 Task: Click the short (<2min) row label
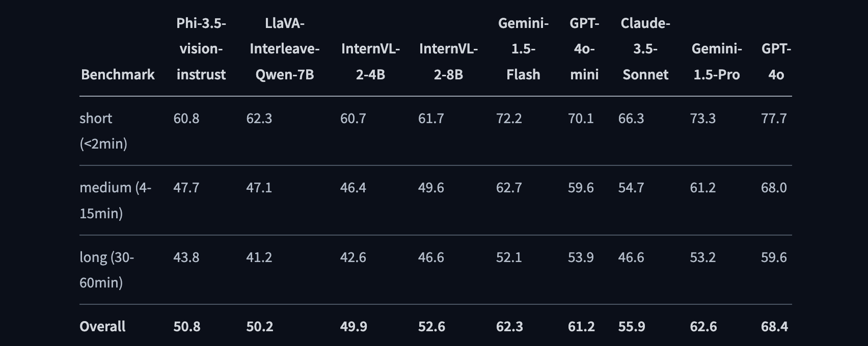[x=103, y=131]
